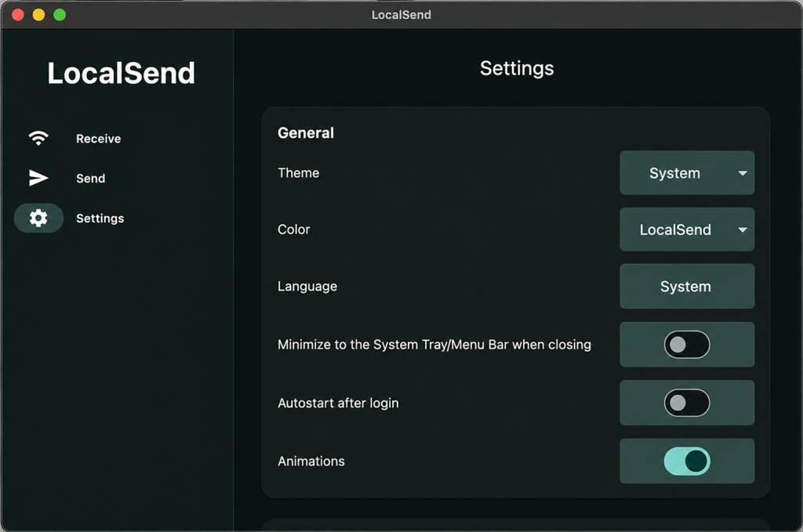Open the Color dropdown set to LocalSend
The image size is (803, 532).
687,229
